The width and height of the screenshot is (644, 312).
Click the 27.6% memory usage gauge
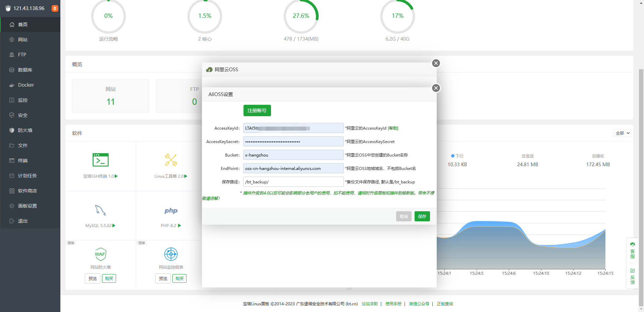[x=301, y=16]
